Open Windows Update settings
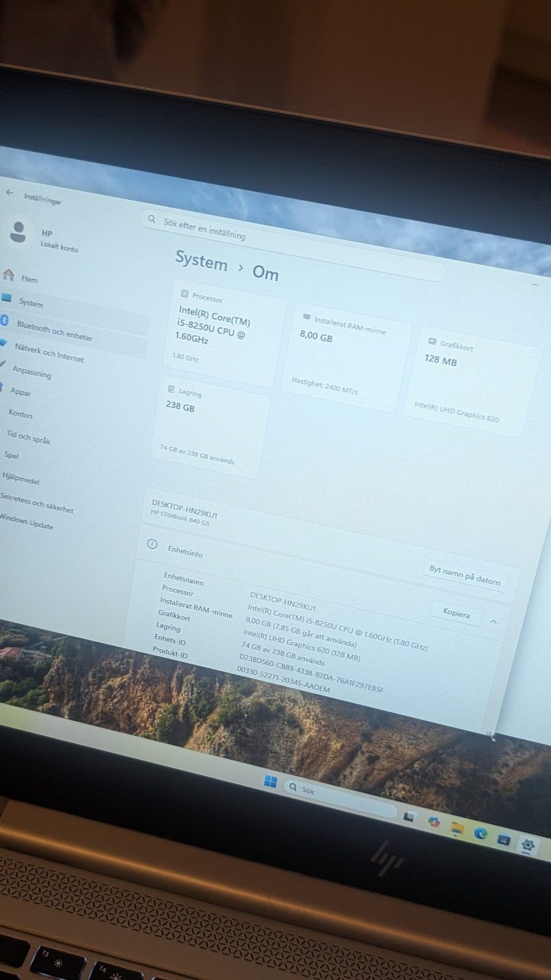This screenshot has height=980, width=551. (26, 522)
